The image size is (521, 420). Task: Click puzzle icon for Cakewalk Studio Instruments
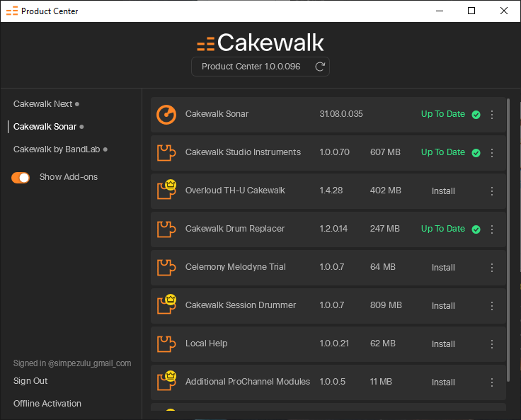(166, 153)
